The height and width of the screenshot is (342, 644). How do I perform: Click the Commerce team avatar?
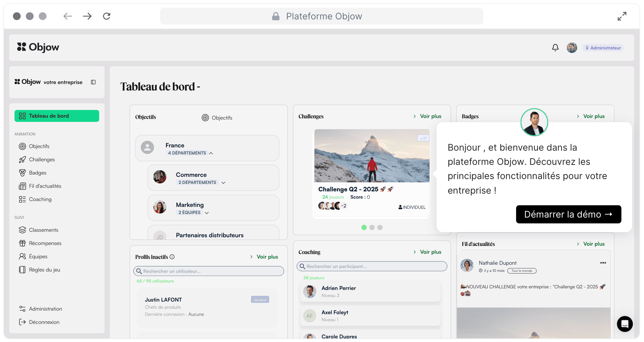[x=160, y=177]
